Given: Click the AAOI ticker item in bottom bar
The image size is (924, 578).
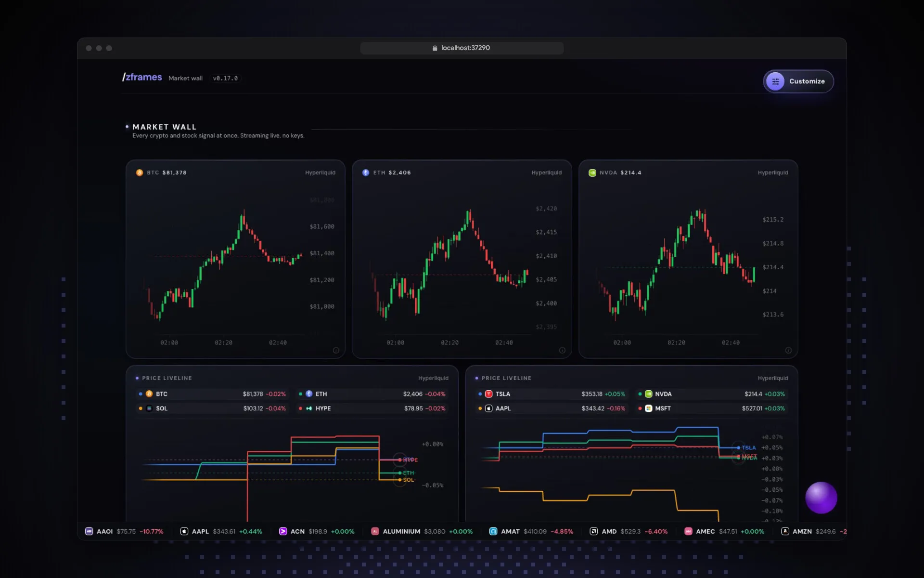Looking at the screenshot, I should [x=124, y=531].
